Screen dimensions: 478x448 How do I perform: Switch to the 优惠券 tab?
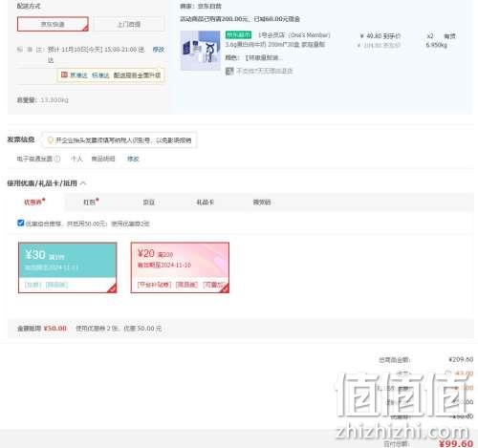click(34, 202)
